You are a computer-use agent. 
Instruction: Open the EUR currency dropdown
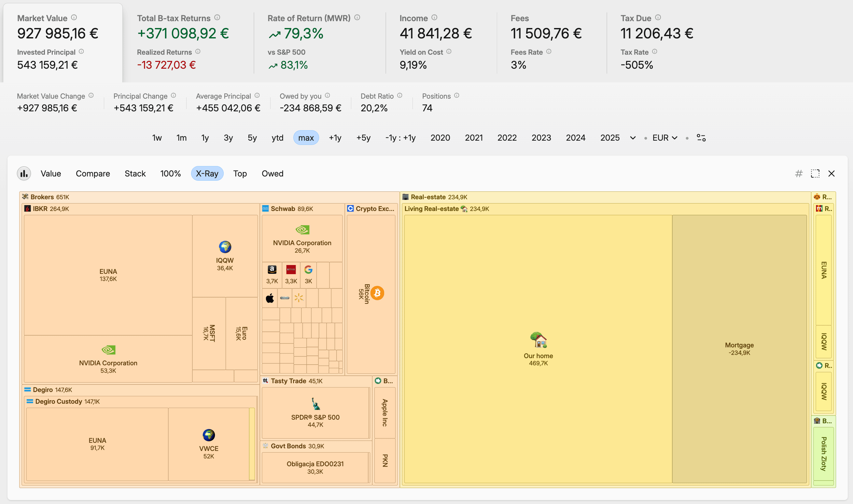coord(665,137)
